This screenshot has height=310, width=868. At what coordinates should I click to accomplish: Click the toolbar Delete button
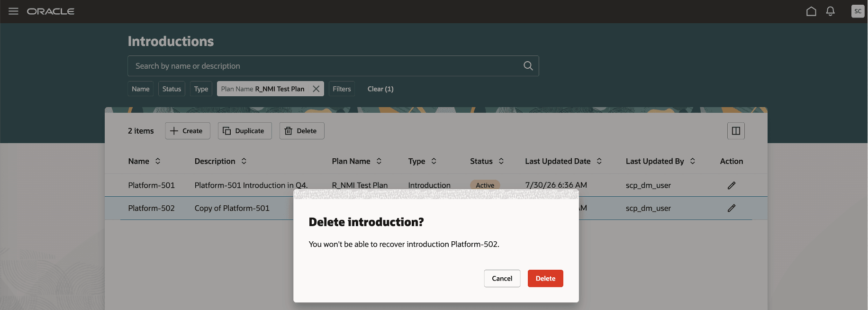(302, 131)
